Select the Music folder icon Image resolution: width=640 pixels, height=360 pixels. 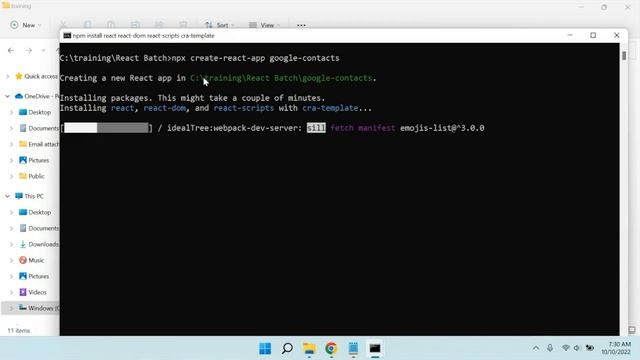(23, 260)
